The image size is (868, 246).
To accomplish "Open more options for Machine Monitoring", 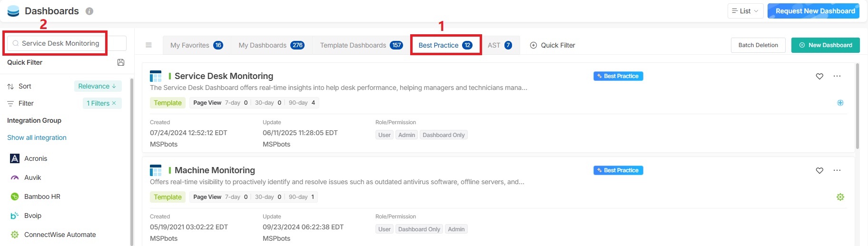I will tap(837, 170).
